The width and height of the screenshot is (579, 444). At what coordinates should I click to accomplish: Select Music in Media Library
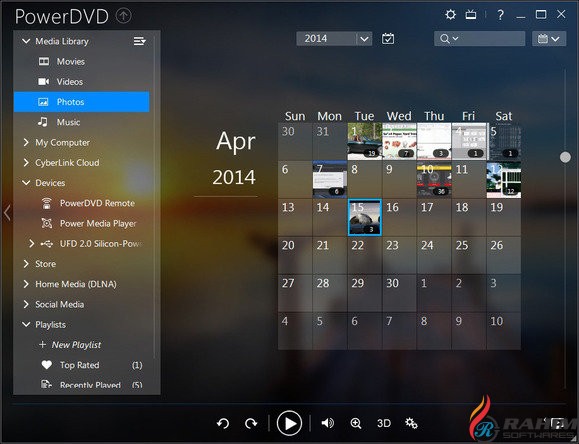[x=82, y=122]
